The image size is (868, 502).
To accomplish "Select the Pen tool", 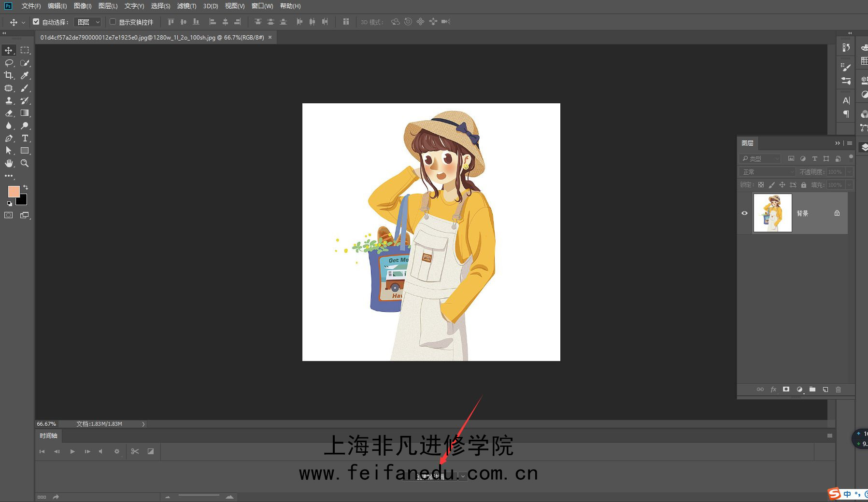I will pos(9,138).
